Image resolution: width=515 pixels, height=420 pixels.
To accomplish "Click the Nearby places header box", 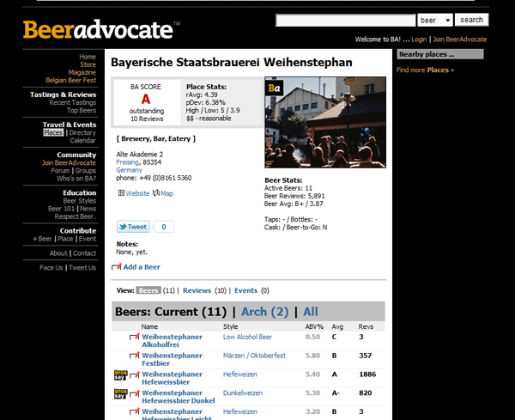I will (440, 54).
